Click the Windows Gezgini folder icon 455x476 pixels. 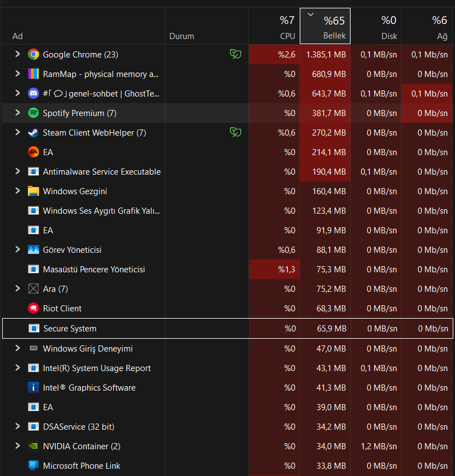[x=33, y=191]
